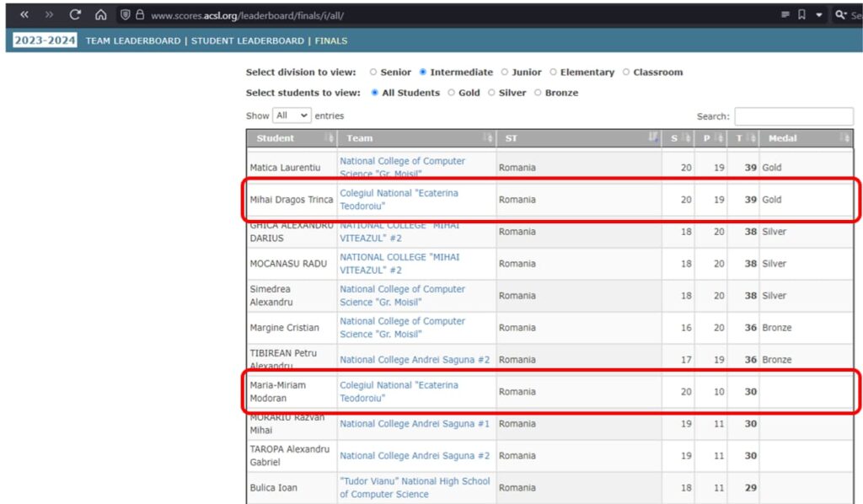Click the browser forward button
Image resolution: width=863 pixels, height=504 pixels.
pyautogui.click(x=49, y=15)
